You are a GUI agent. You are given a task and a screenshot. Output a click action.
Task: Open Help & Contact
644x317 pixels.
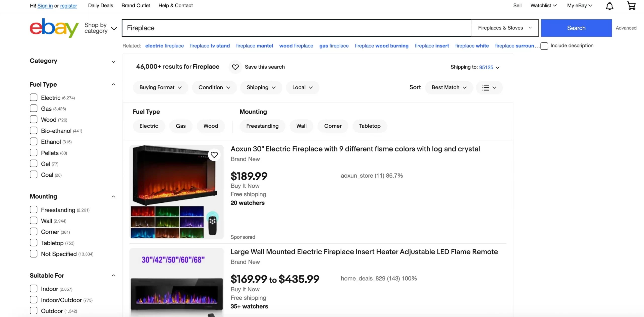(175, 5)
